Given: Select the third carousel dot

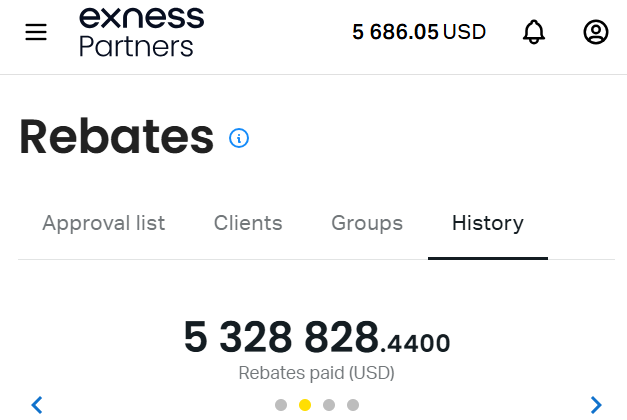Looking at the screenshot, I should coord(329,405).
